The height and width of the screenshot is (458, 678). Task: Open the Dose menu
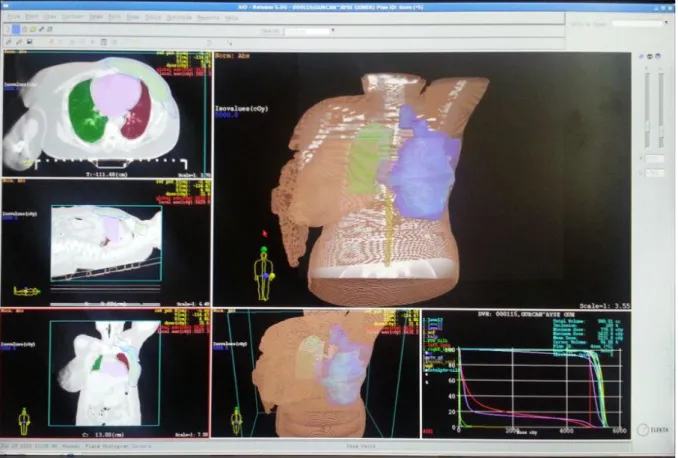133,17
